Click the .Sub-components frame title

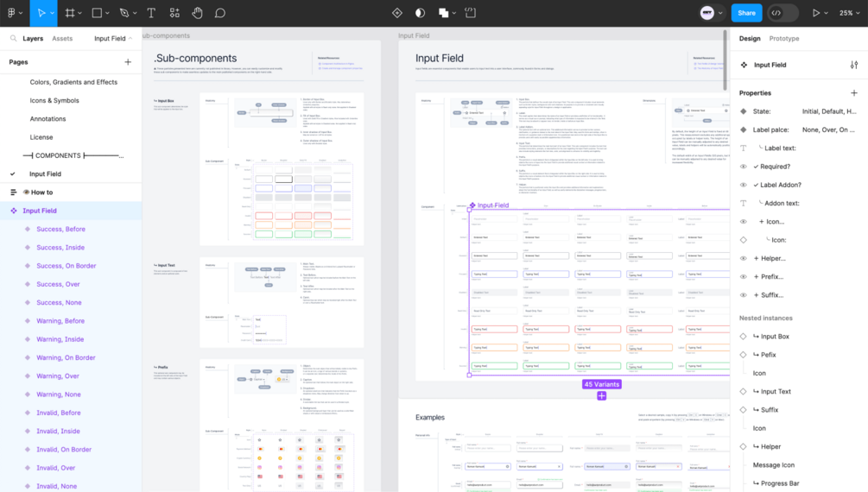195,58
